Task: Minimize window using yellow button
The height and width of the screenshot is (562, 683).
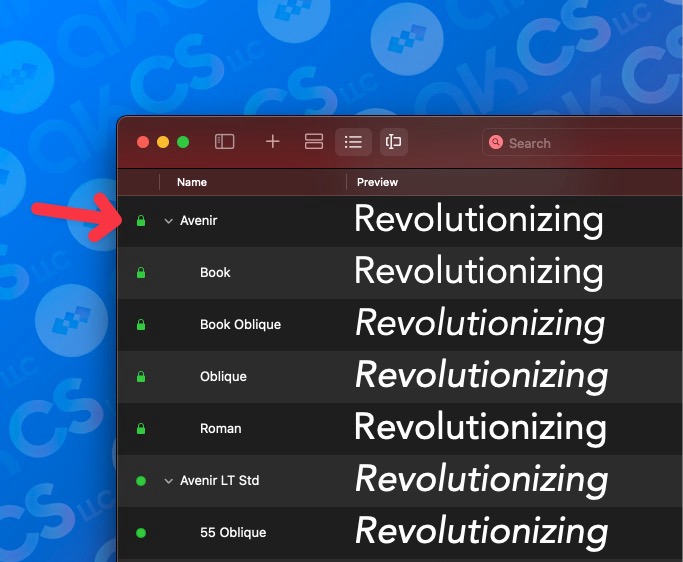Action: (163, 142)
